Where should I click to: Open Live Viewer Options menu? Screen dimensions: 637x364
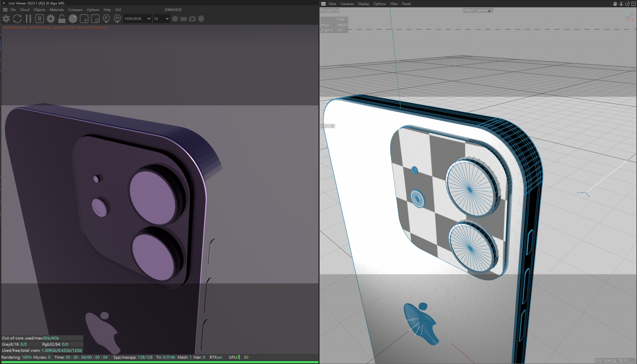pos(93,10)
